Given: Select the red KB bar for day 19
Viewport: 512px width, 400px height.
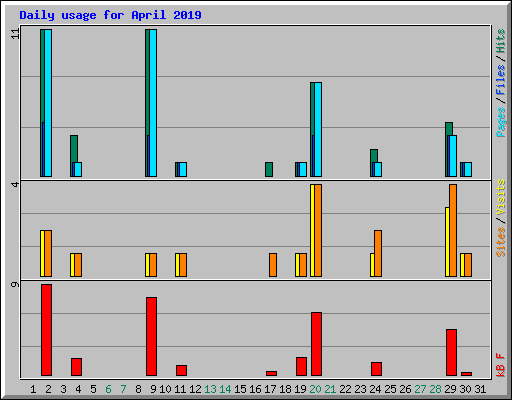Looking at the screenshot, I should 302,367.
